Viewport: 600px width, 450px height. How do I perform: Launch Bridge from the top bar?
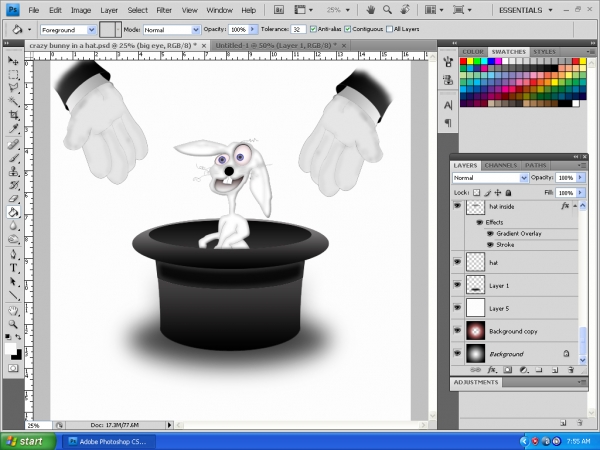279,10
